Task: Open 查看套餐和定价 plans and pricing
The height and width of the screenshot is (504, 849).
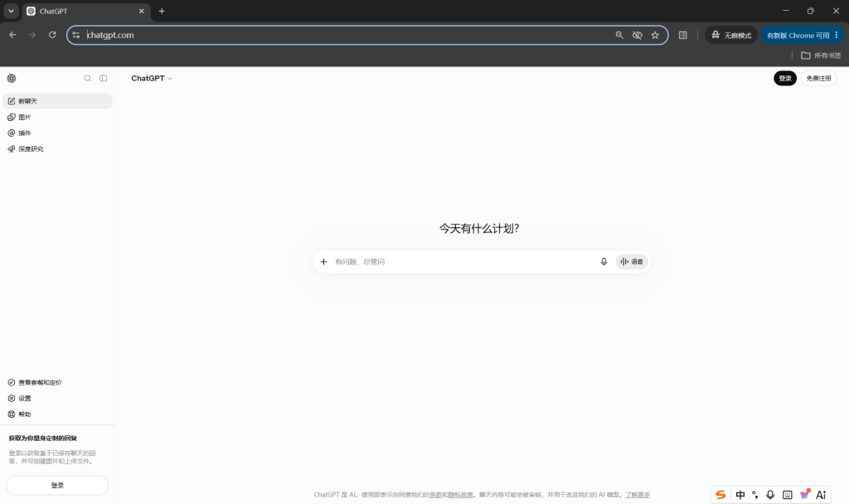Action: [x=57, y=382]
